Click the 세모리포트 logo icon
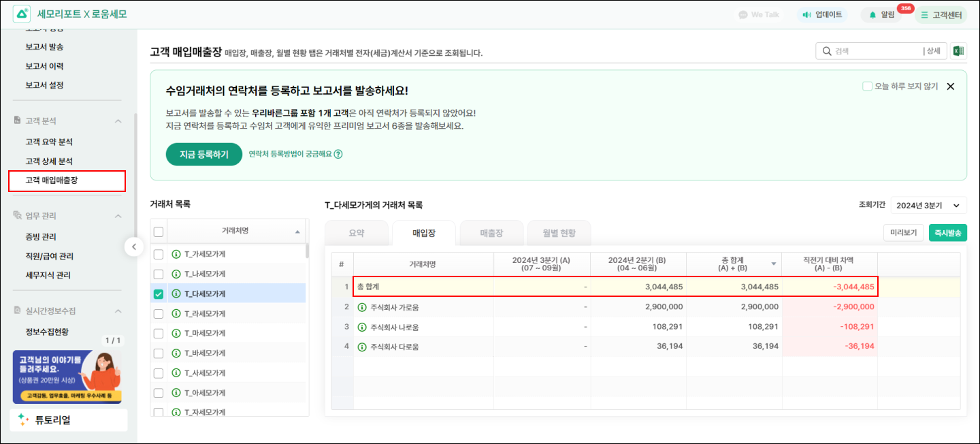This screenshot has height=444, width=980. [22, 14]
